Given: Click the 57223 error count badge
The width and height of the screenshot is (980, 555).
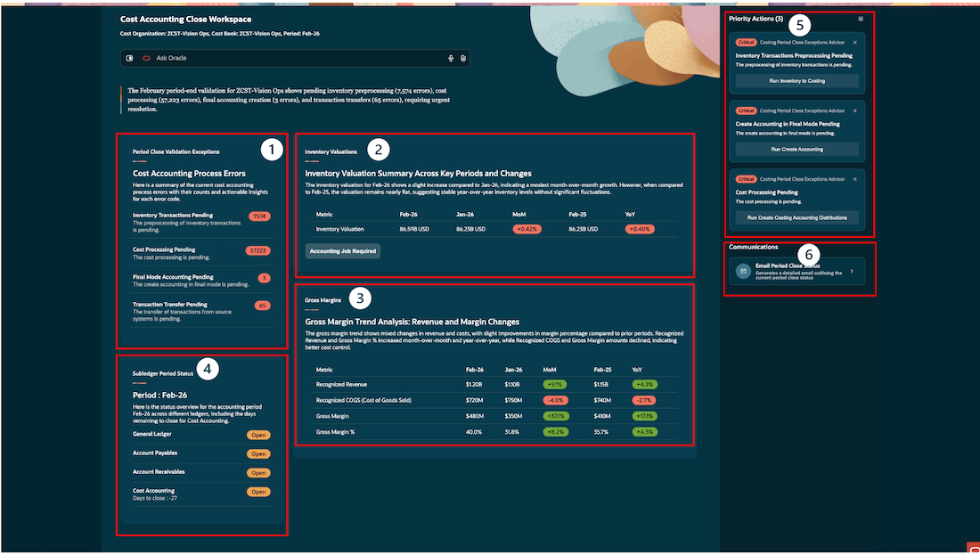Looking at the screenshot, I should coord(257,250).
